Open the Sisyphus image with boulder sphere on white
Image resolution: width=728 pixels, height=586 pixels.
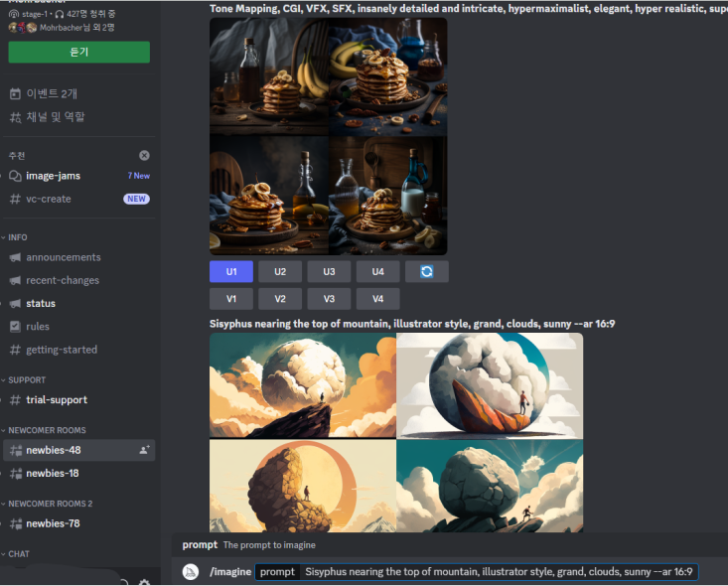490,385
